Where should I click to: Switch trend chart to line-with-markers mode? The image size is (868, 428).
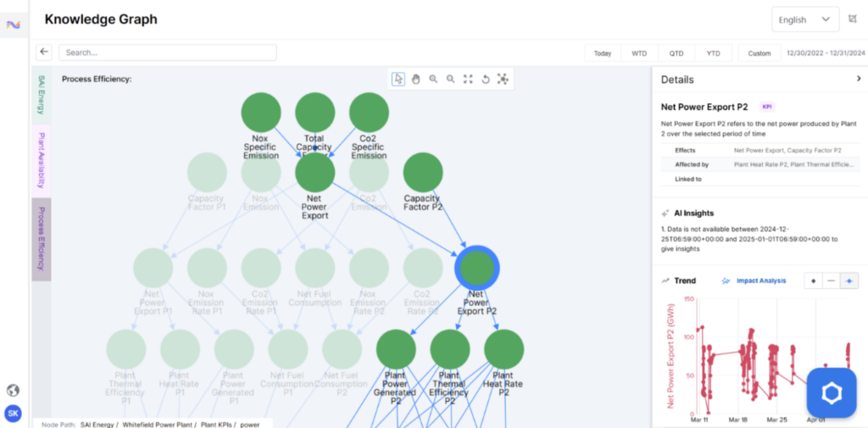point(849,281)
